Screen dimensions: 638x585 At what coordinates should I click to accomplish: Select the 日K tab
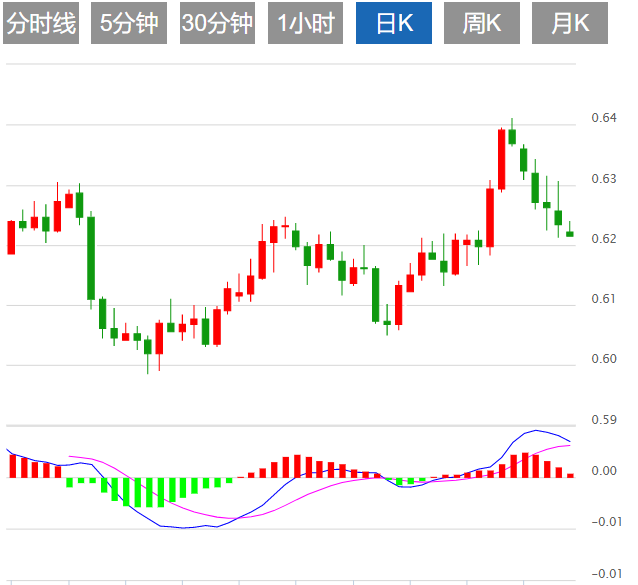click(394, 23)
